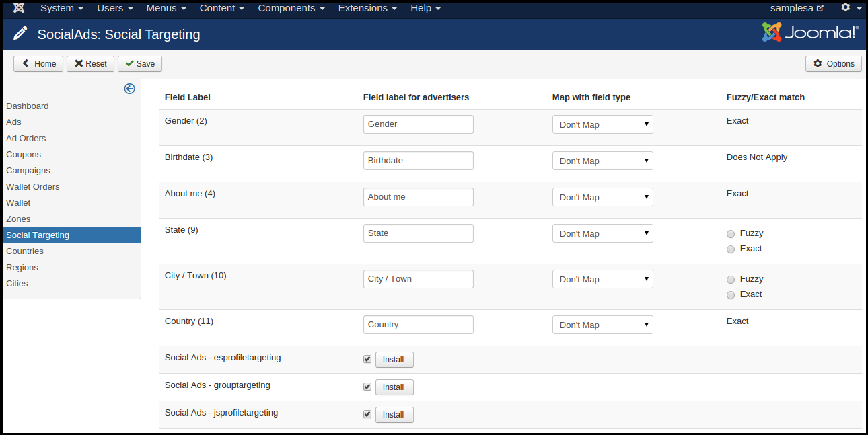Viewport: 868px width, 435px height.
Task: Click the pencil icon beside the page title
Action: [x=21, y=34]
